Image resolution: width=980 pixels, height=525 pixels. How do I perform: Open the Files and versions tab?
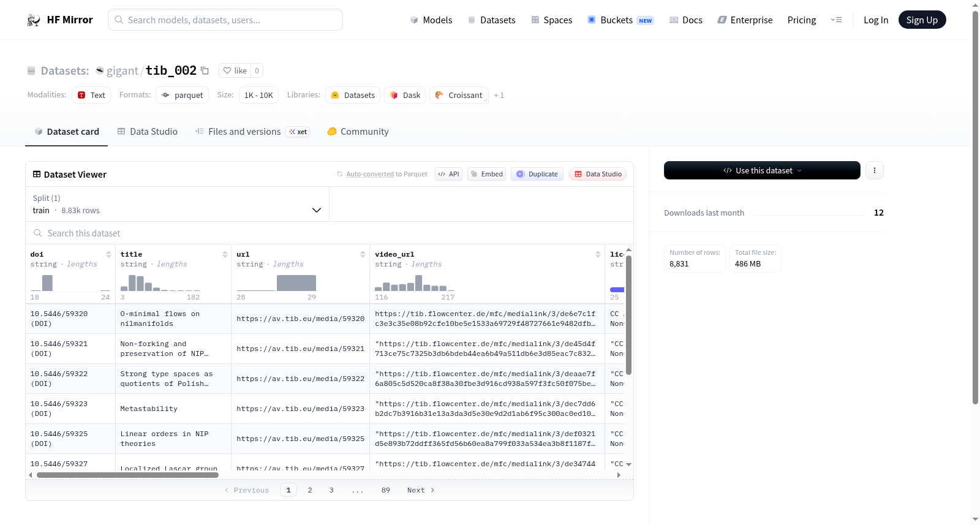tap(252, 132)
